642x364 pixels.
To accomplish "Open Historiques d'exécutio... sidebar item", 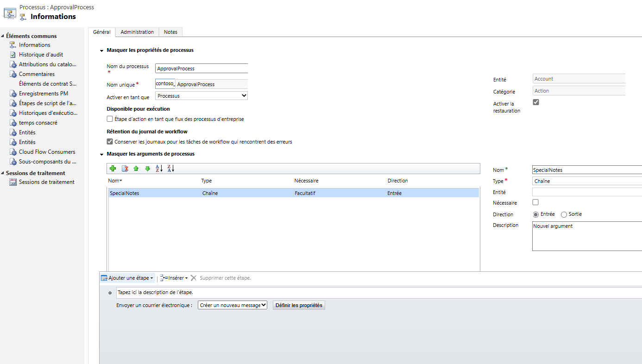I will [48, 113].
